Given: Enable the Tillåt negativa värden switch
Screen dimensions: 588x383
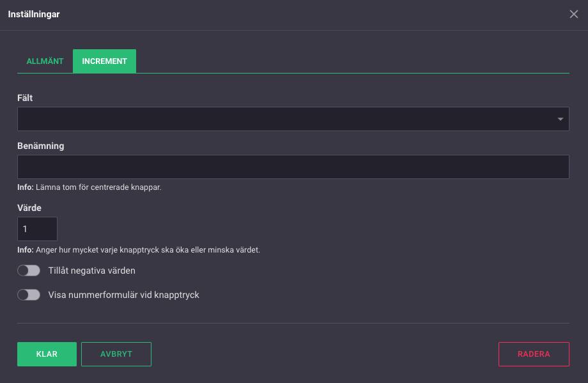Looking at the screenshot, I should click(29, 270).
